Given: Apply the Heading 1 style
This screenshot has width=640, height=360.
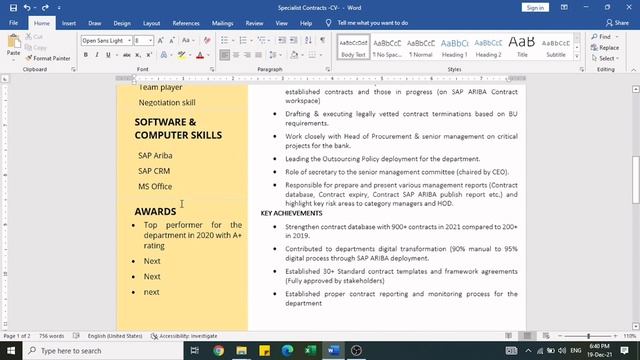Looking at the screenshot, I should click(x=454, y=47).
